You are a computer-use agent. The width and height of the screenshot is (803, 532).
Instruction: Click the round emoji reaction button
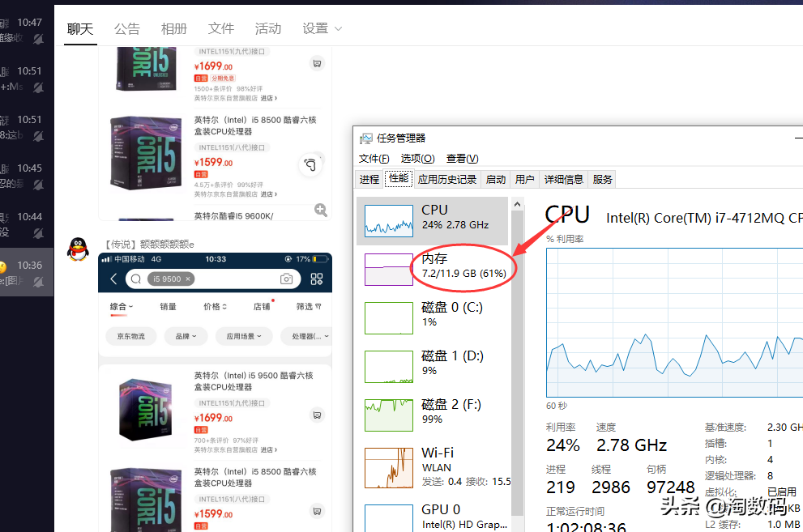tap(310, 164)
